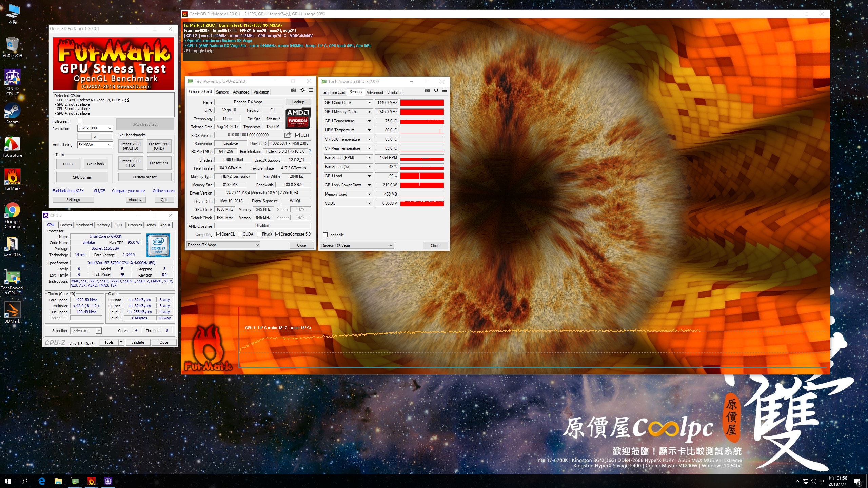Toggle the OpenCL checkbox

tap(219, 234)
